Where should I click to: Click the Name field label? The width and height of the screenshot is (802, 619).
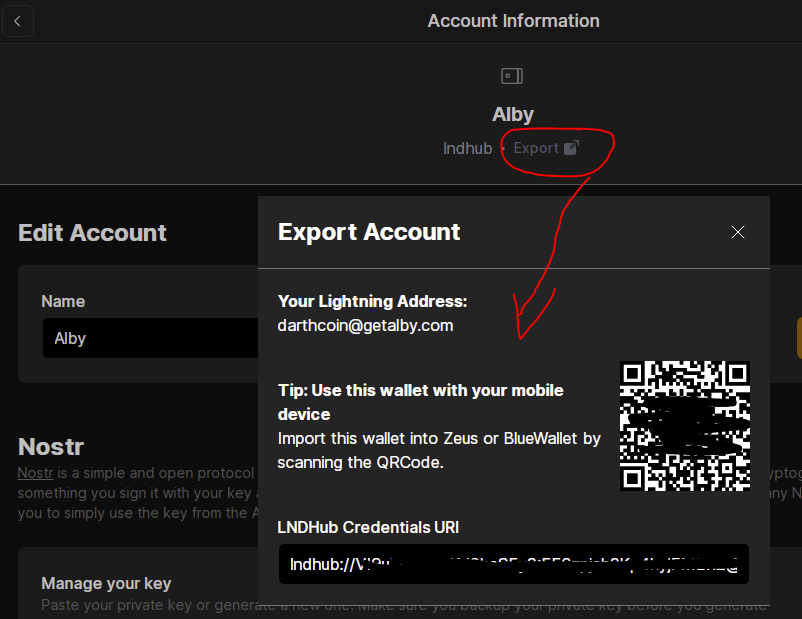pyautogui.click(x=63, y=301)
